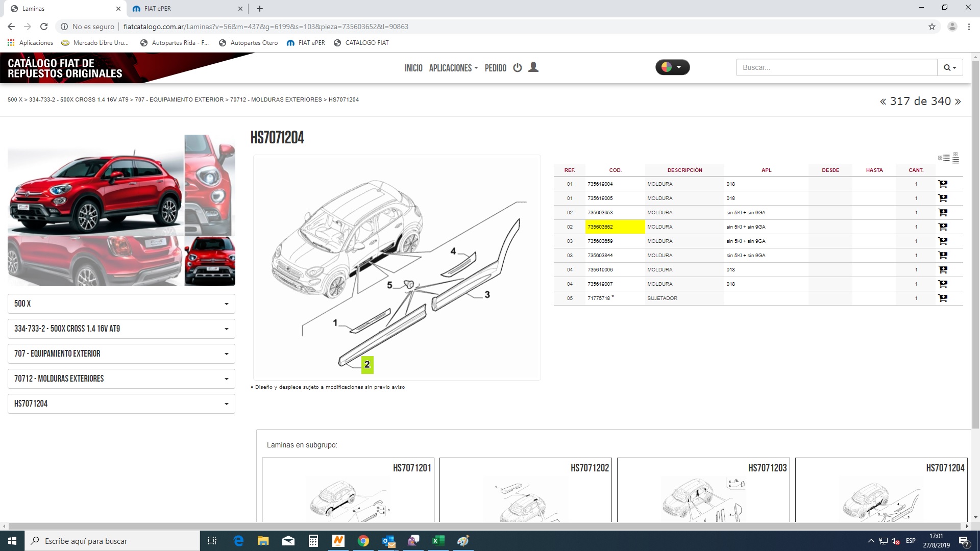Launch Calculator from the taskbar
Screen dimensions: 980x551
pyautogui.click(x=313, y=541)
